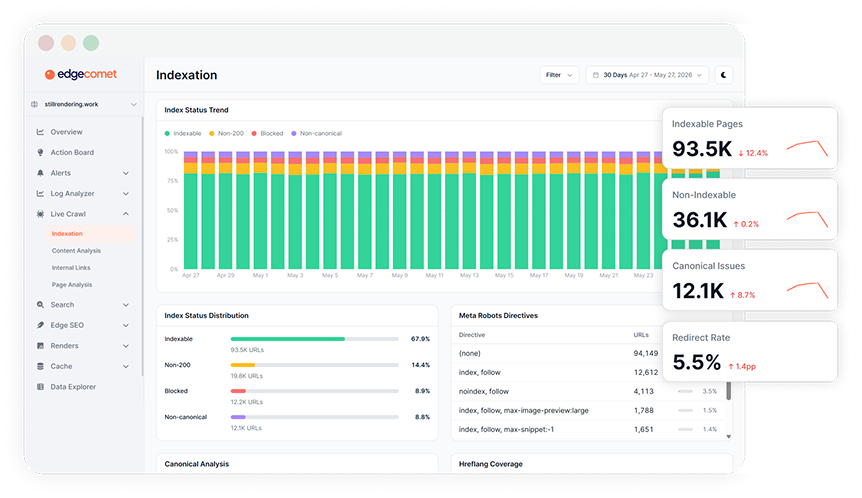
Task: Click the 'index, follow, max-snippet:-1' row
Action: tap(588, 429)
